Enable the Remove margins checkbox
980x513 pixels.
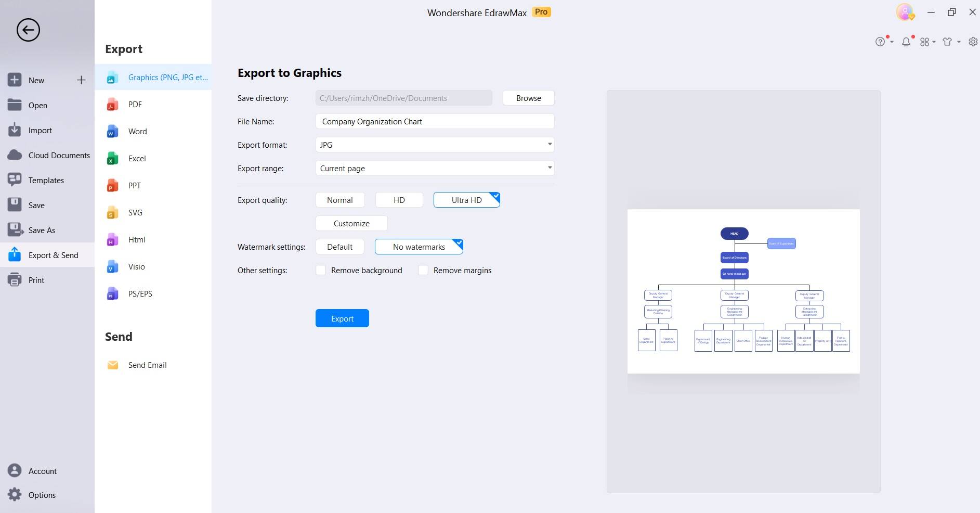[423, 270]
